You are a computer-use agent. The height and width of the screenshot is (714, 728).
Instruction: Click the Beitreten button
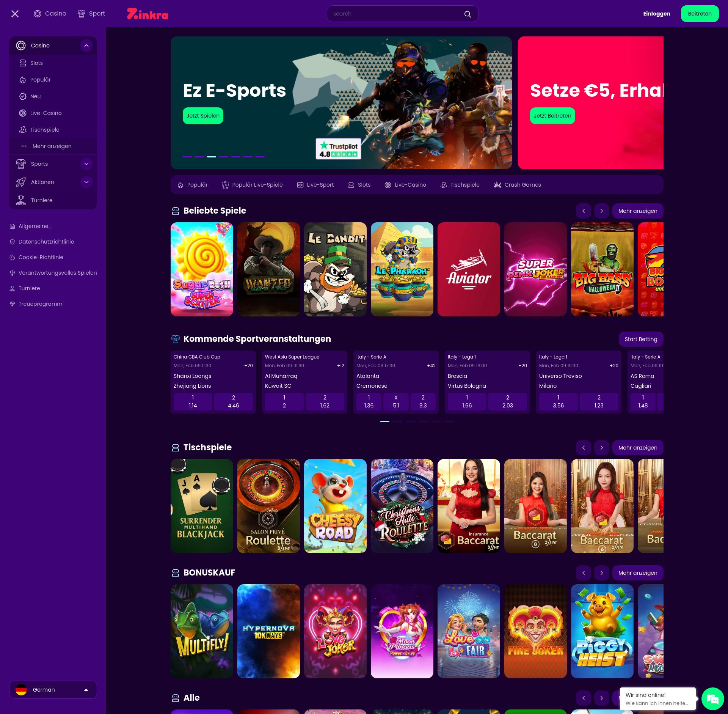[700, 14]
